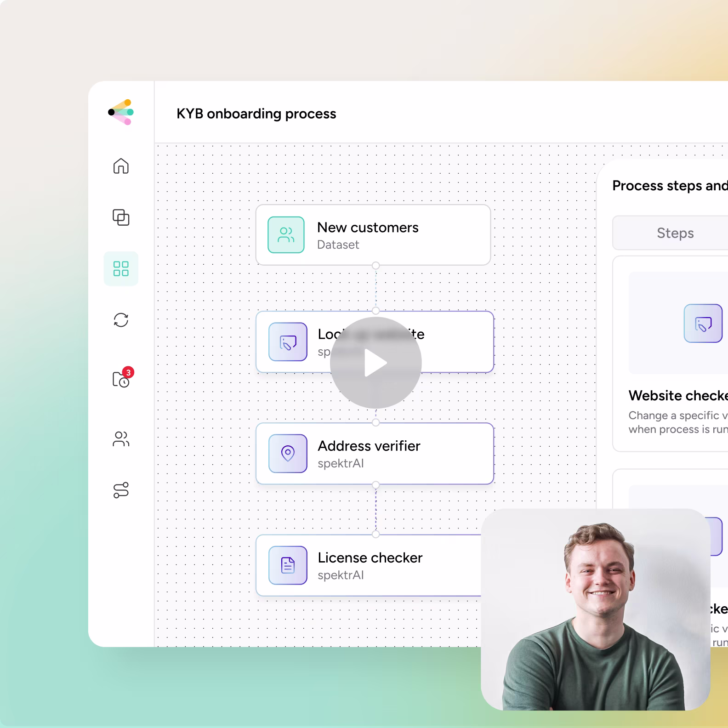Click the Website checker card icon

point(703,323)
